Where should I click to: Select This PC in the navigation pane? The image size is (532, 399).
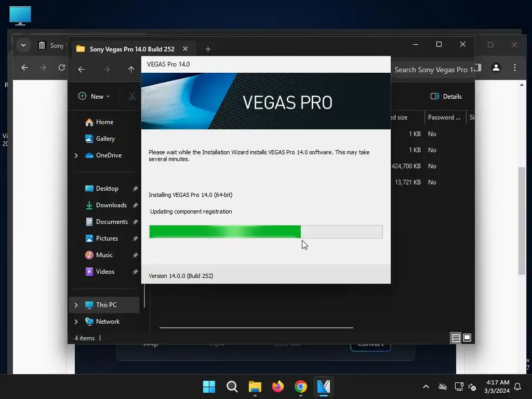(106, 305)
